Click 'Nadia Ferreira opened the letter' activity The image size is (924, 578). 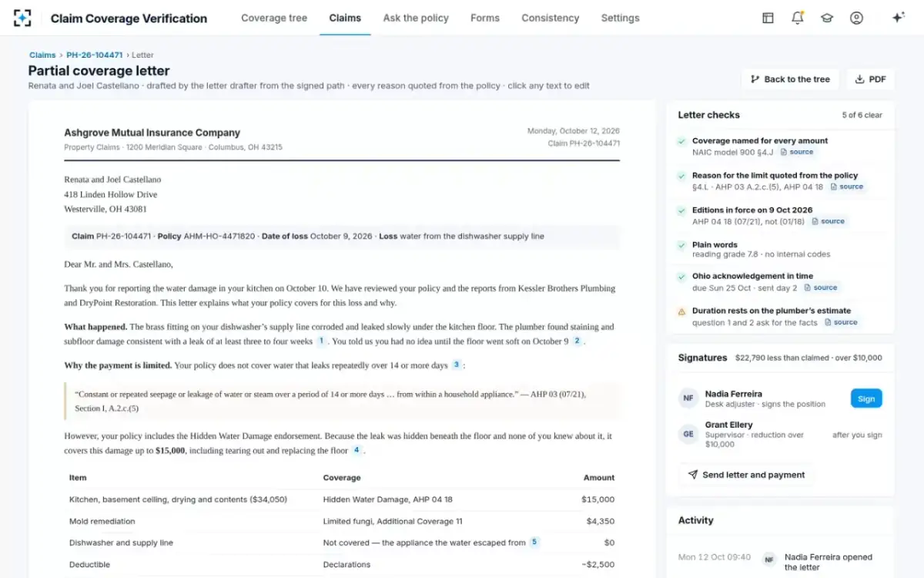829,562
